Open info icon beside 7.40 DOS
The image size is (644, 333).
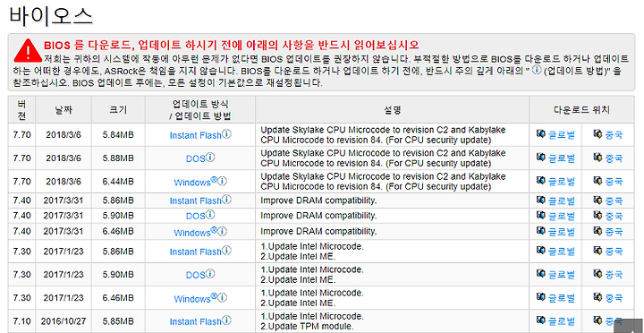[x=210, y=215]
